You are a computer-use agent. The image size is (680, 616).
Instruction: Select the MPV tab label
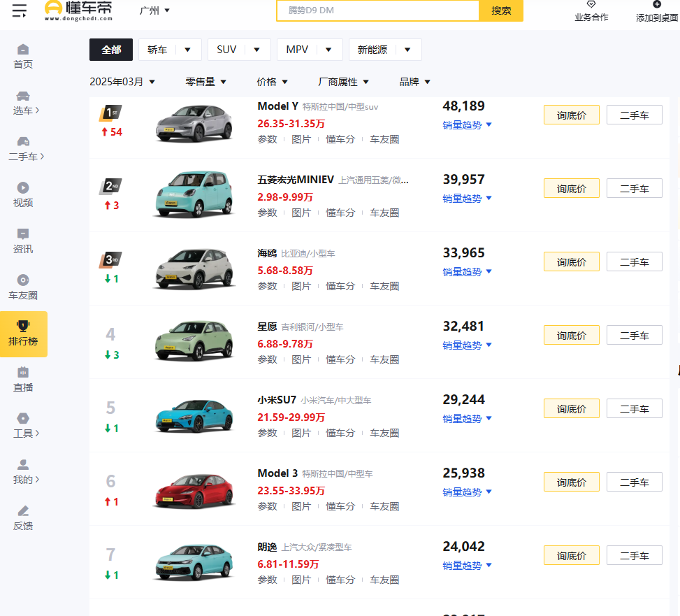pyautogui.click(x=297, y=50)
